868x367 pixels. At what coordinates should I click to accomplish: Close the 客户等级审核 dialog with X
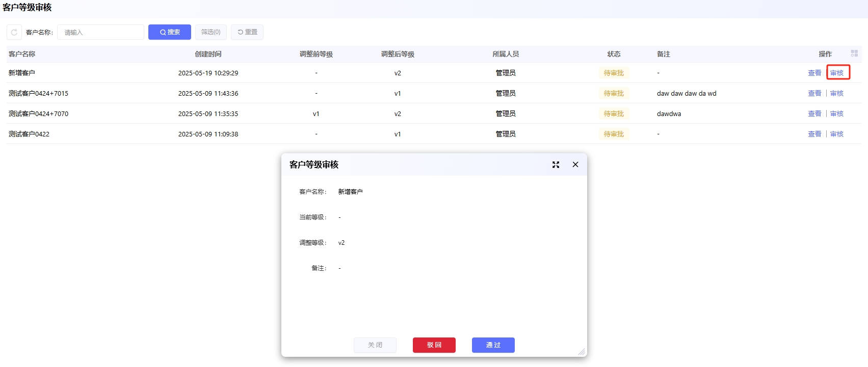pyautogui.click(x=575, y=164)
